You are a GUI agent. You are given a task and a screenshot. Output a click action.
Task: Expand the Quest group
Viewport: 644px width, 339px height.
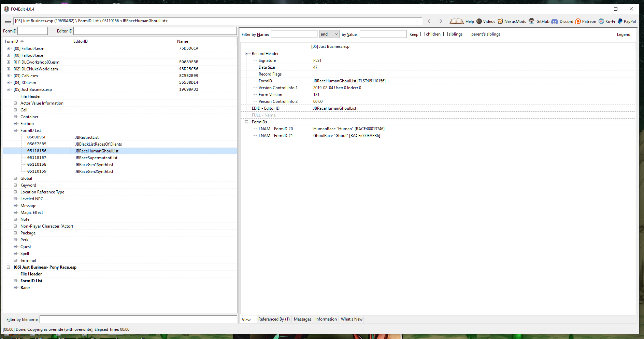[x=15, y=247]
